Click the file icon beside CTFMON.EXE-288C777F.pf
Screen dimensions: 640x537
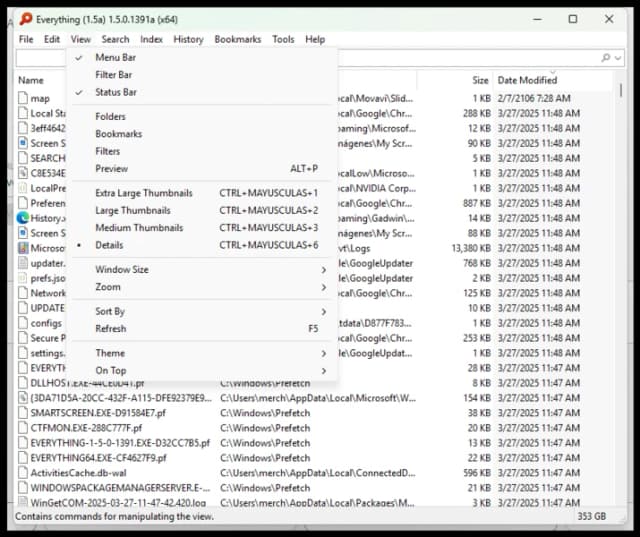(23, 428)
